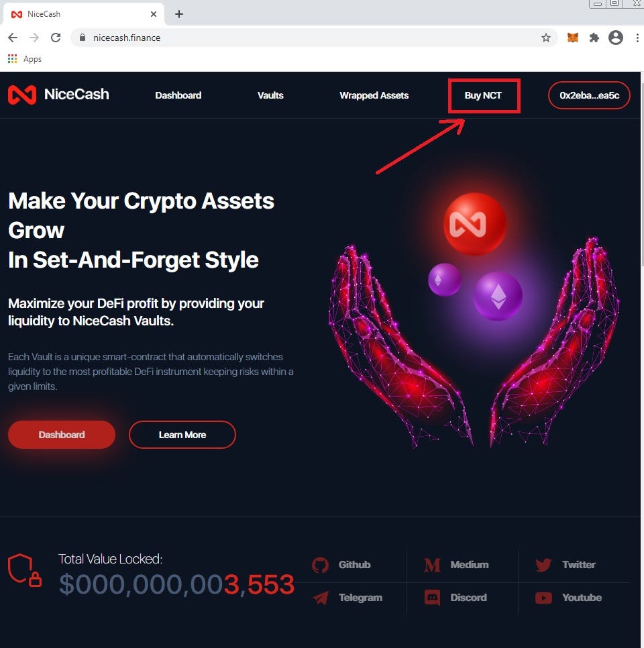Click the connected wallet address 0x2eba...ea5c button

pyautogui.click(x=589, y=95)
